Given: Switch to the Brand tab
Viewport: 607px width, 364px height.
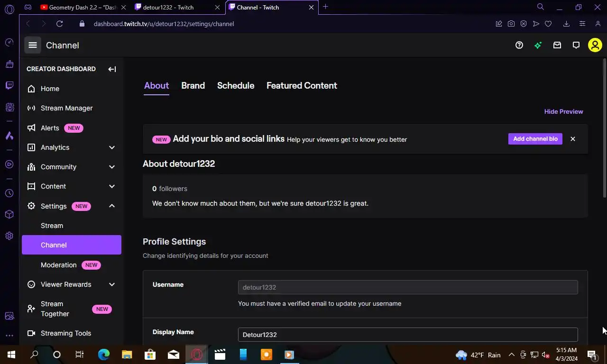Looking at the screenshot, I should tap(193, 86).
